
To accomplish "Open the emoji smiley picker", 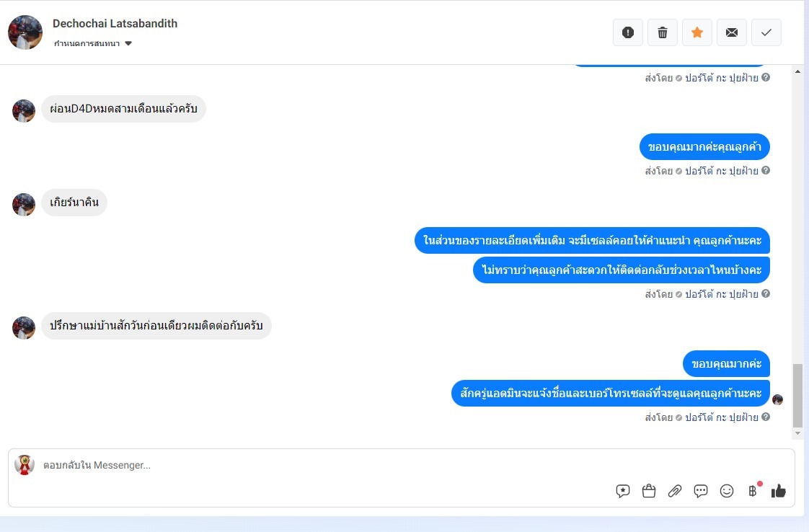I will (x=727, y=491).
